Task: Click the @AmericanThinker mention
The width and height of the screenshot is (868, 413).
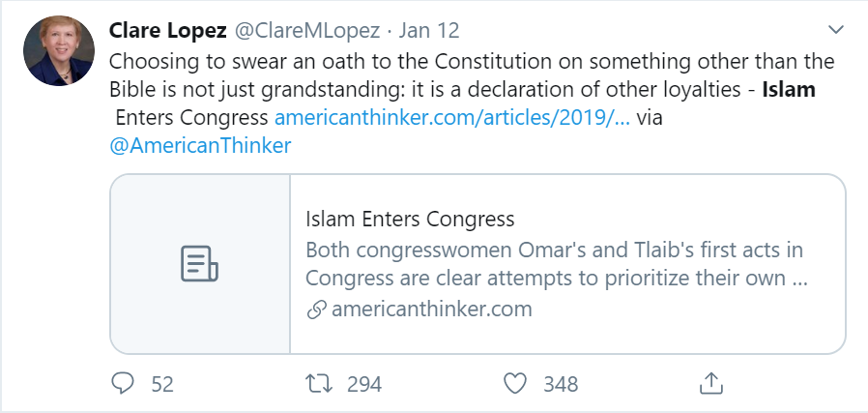Action: (x=200, y=145)
